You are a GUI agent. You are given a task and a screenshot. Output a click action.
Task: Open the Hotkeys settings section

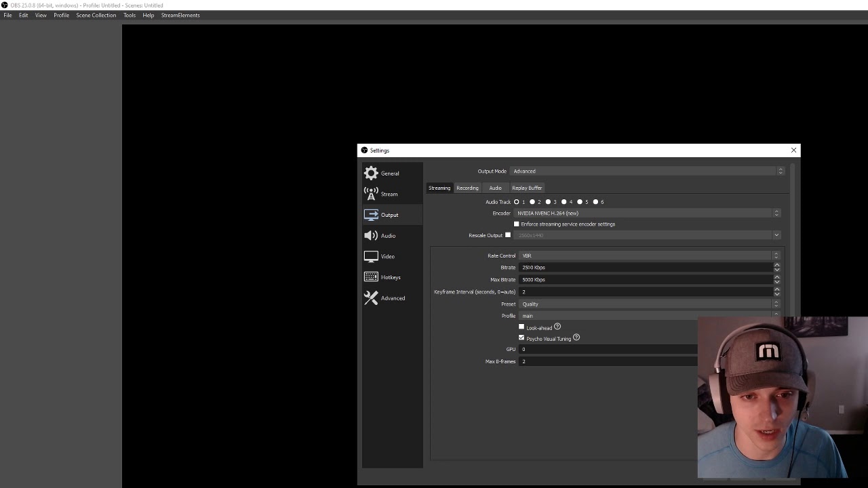coord(392,277)
